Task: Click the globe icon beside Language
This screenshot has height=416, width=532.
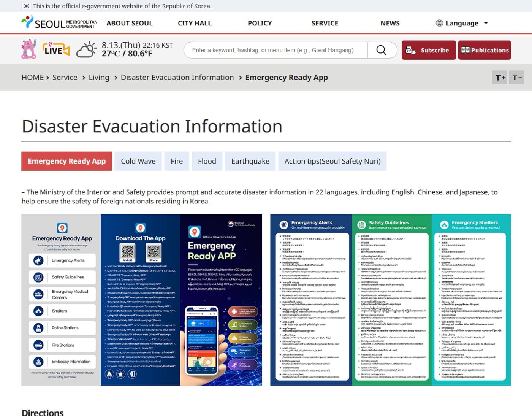Action: pos(439,23)
